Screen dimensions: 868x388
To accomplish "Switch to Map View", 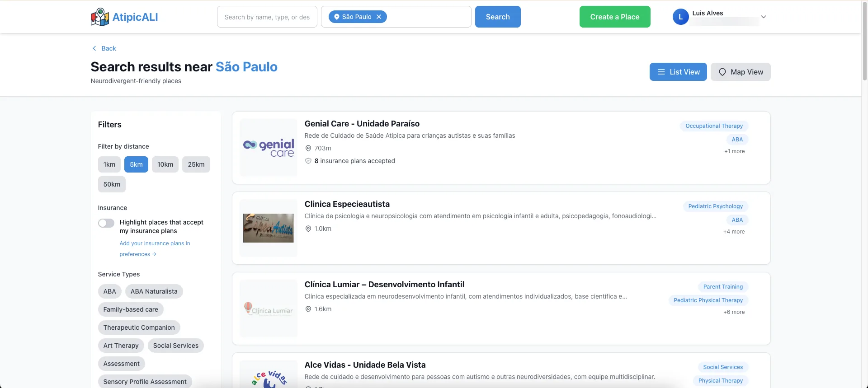I will tap(741, 72).
